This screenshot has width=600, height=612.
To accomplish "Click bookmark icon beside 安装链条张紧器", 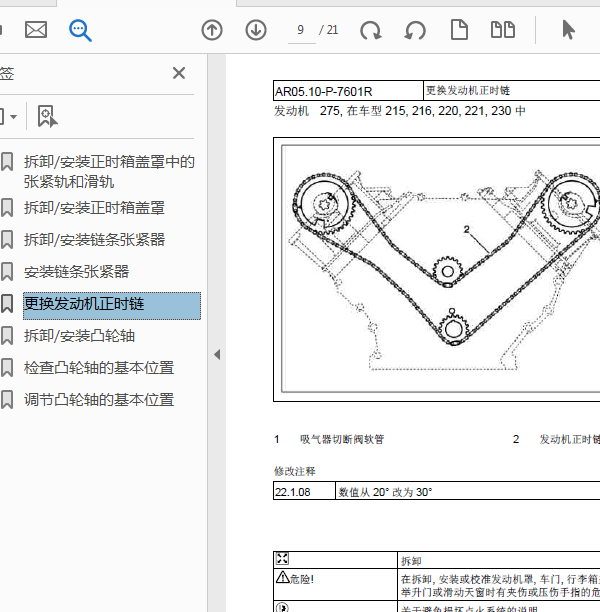I will point(7,272).
